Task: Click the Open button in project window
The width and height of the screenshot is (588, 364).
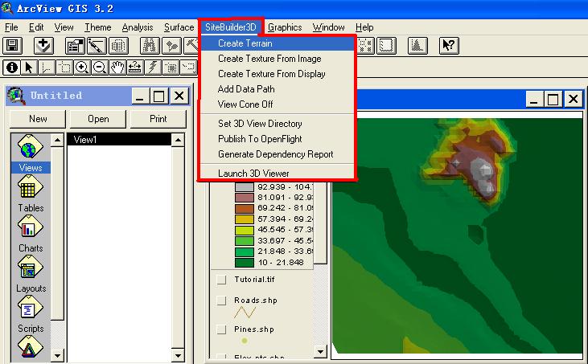Action: [x=98, y=119]
